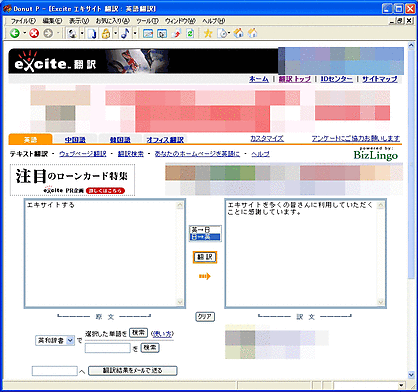Image resolution: width=418 pixels, height=392 pixels.
Task: Click the dictionary word input field
Action: (x=108, y=348)
